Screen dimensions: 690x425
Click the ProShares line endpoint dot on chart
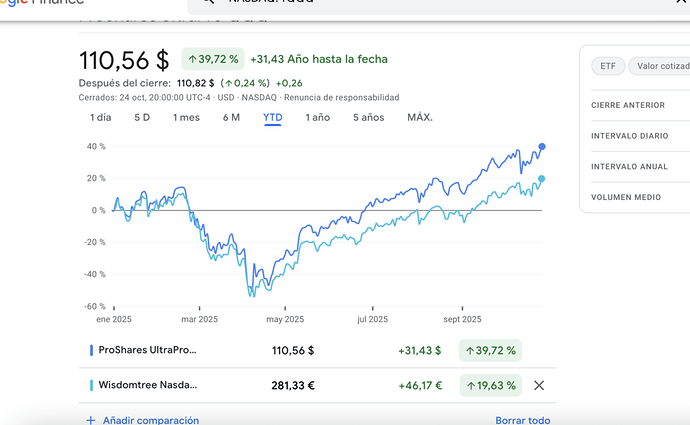(542, 147)
